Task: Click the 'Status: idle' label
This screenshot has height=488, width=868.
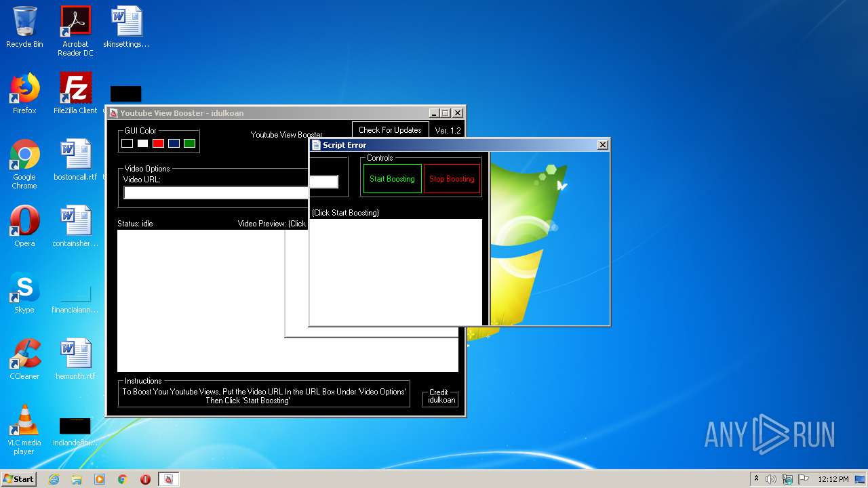Action: pos(135,224)
